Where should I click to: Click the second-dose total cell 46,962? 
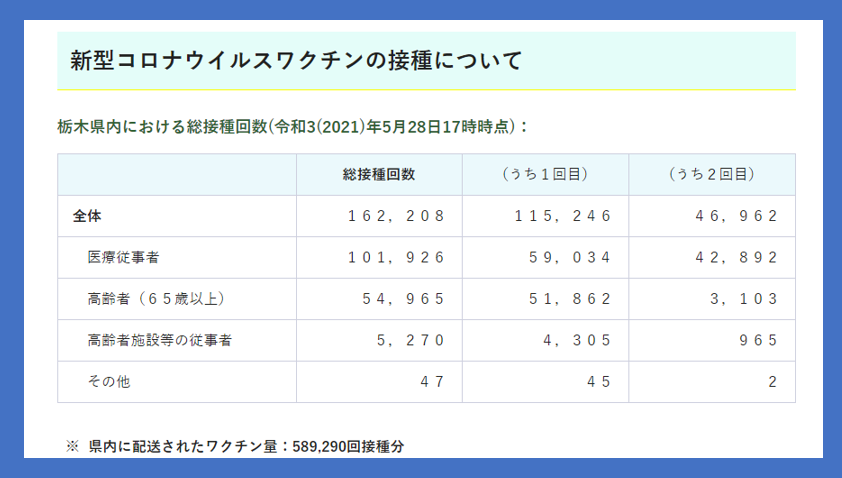(738, 215)
